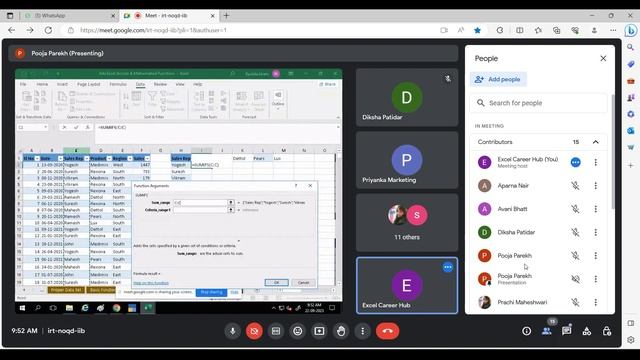Click Diksha Patidar's muted mic in list

575,232
